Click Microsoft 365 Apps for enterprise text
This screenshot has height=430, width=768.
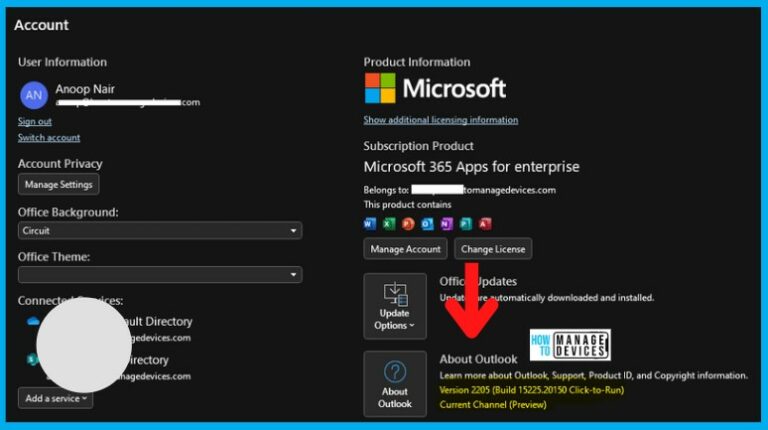471,167
